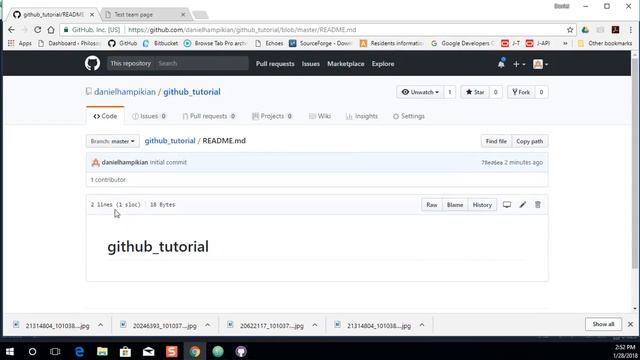Viewport: 640px width, 360px height.
Task: Open the Settings tab
Action: [x=409, y=116]
